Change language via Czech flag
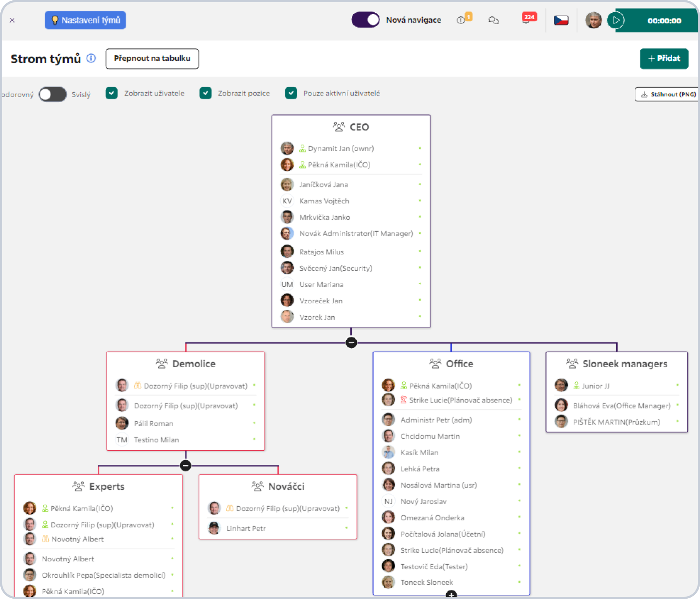The height and width of the screenshot is (599, 700). [561, 20]
